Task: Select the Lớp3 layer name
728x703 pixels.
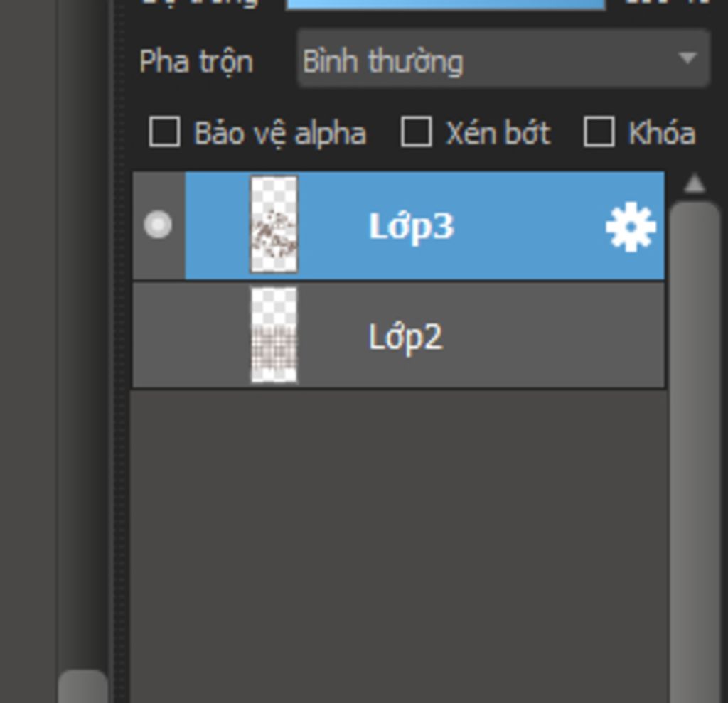Action: click(411, 226)
